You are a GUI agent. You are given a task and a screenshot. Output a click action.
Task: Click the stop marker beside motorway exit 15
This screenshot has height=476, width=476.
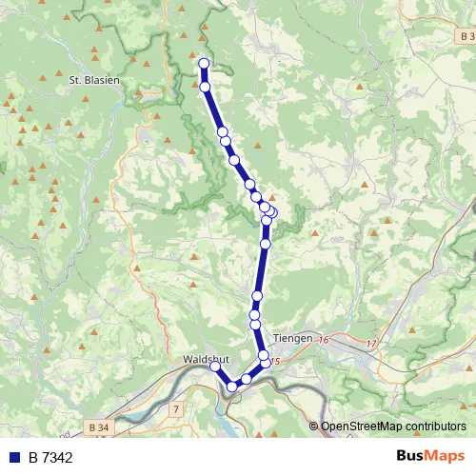coord(266,363)
